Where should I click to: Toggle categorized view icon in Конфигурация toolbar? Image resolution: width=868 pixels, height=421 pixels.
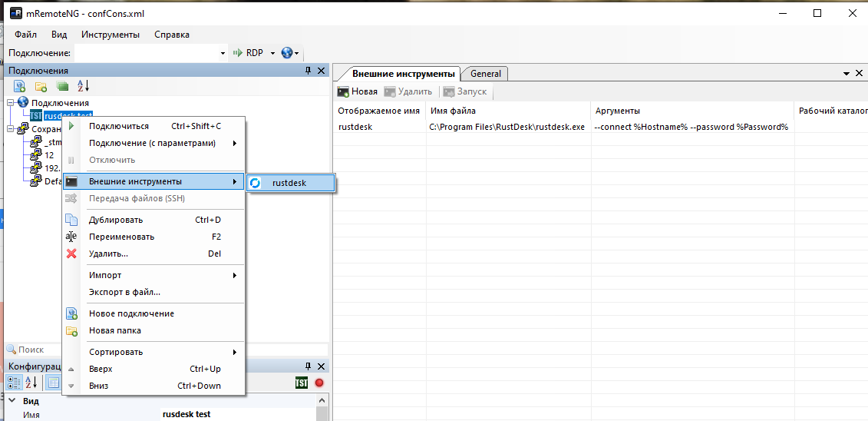click(14, 383)
